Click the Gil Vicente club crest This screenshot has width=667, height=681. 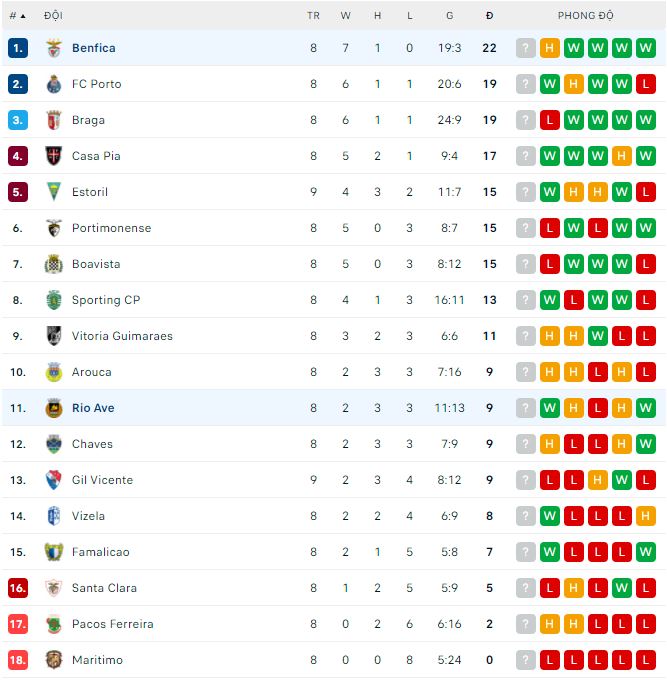click(x=54, y=480)
